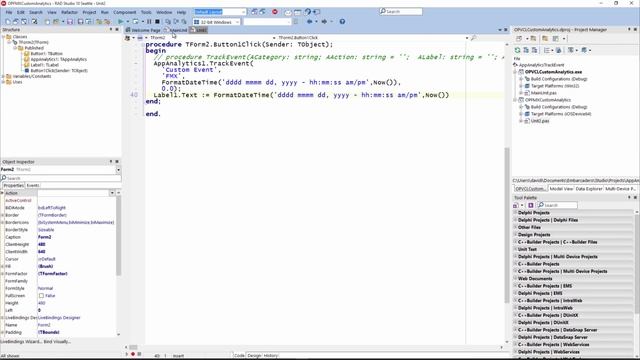Open the Form2 object selector dropdown

pyautogui.click(x=118, y=169)
